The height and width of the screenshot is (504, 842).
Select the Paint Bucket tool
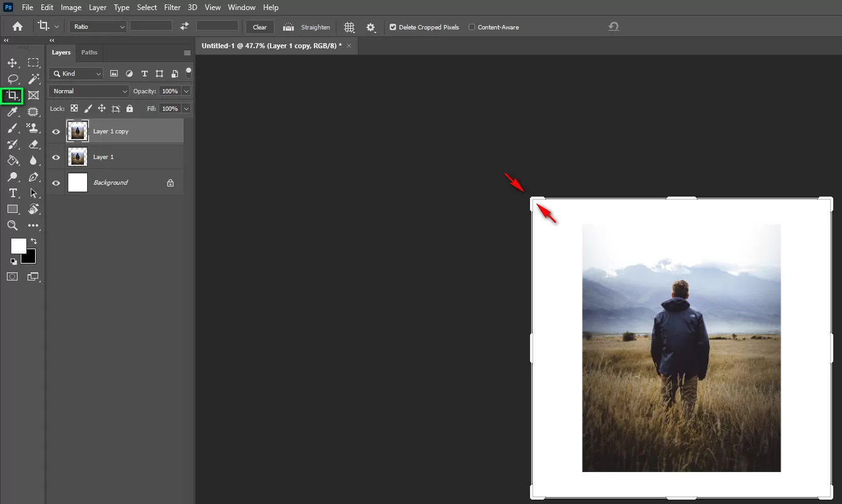coord(13,160)
